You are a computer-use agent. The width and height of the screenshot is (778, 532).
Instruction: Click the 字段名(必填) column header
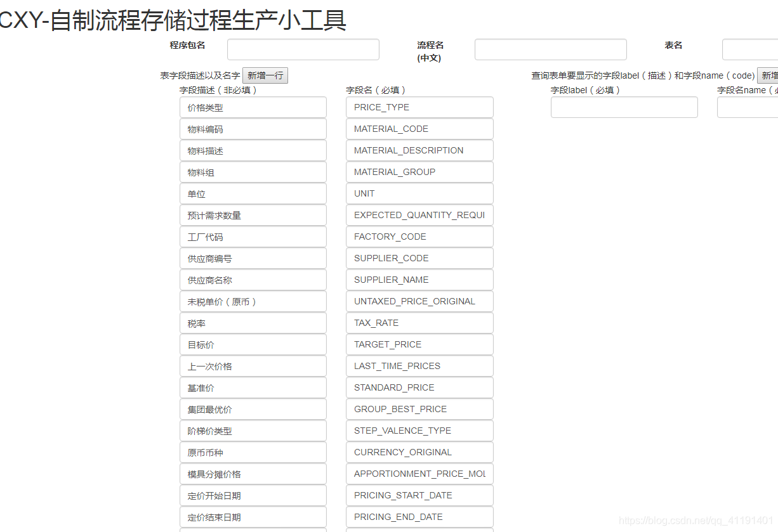click(x=376, y=90)
